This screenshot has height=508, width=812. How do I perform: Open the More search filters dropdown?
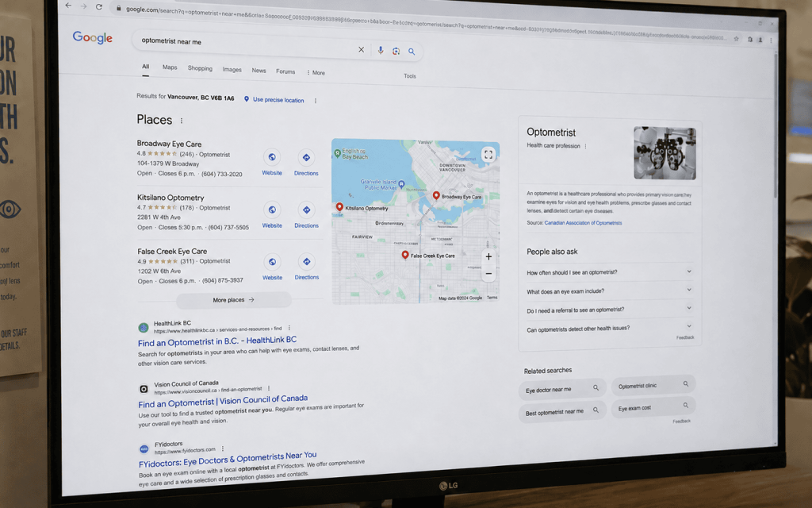click(316, 72)
